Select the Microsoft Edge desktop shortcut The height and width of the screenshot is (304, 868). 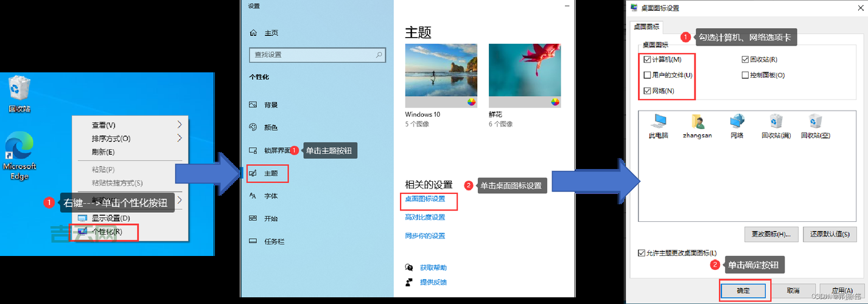pos(19,156)
